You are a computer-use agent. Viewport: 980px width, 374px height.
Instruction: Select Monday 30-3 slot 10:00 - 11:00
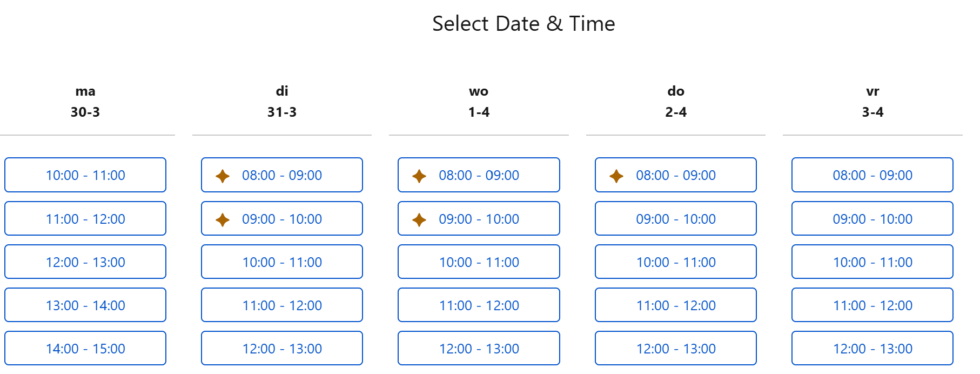point(85,175)
